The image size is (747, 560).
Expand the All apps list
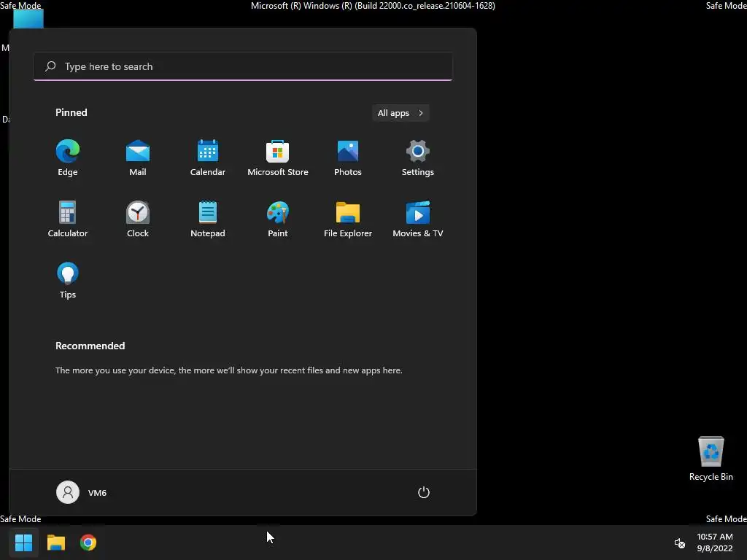click(x=400, y=113)
